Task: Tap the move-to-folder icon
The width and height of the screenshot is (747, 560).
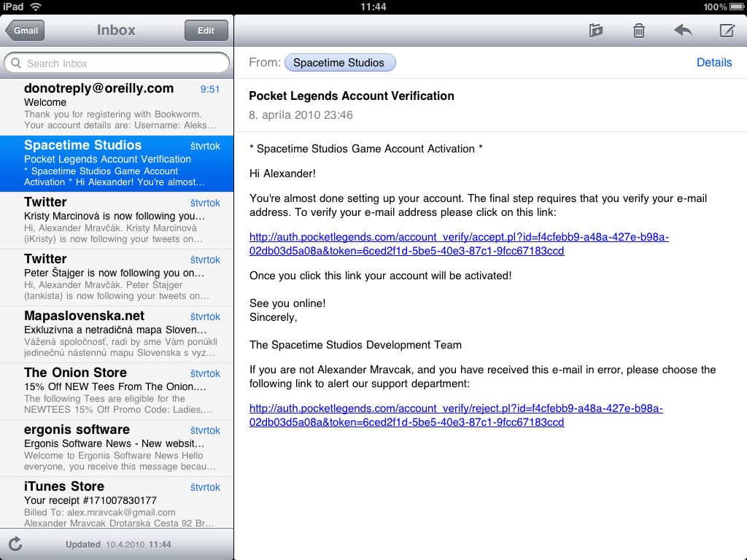Action: (x=595, y=31)
